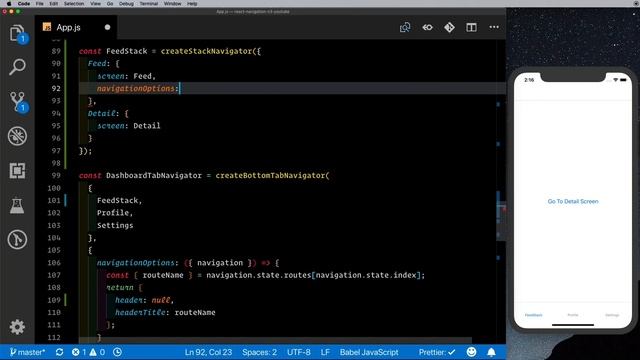This screenshot has height=360, width=640.
Task: Select the middle bottom tab in simulator
Action: click(x=573, y=315)
